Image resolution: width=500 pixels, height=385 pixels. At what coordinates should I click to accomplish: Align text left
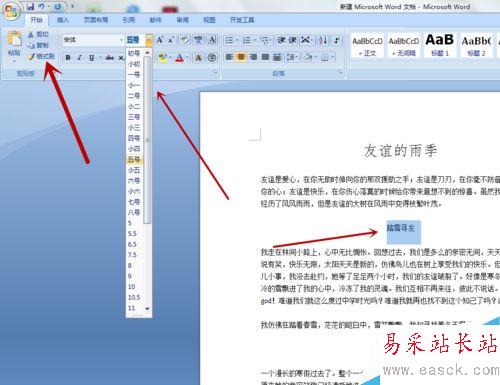(x=229, y=57)
